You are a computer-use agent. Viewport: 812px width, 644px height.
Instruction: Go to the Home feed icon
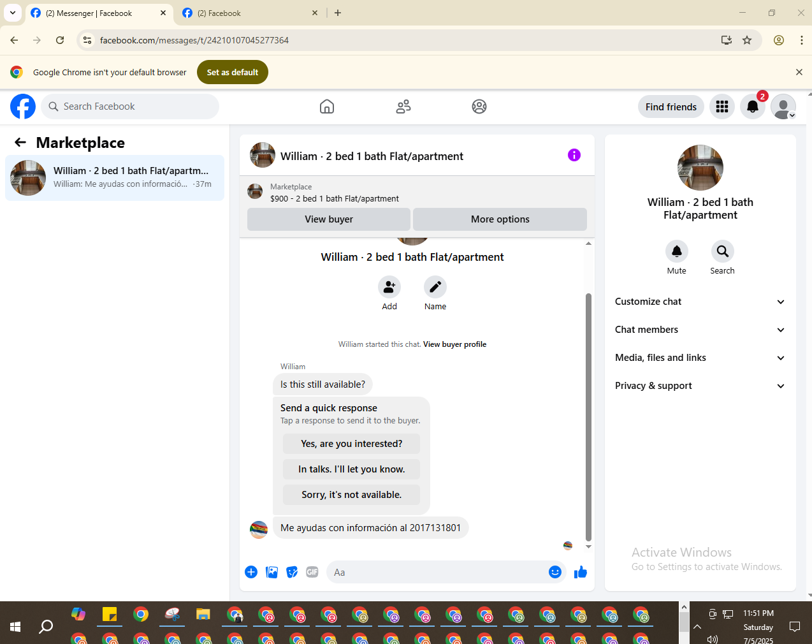pyautogui.click(x=327, y=106)
